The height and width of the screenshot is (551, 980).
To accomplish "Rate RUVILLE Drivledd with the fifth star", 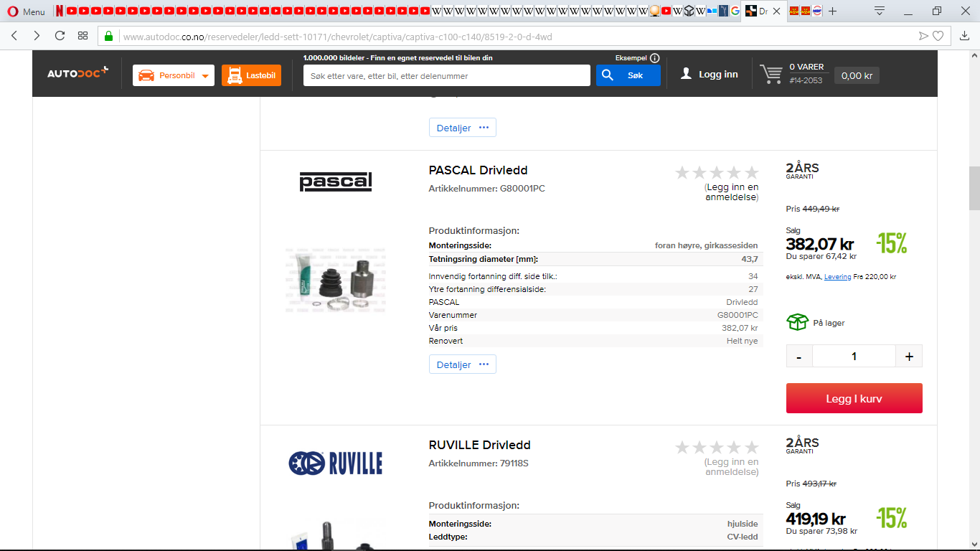I will pos(751,448).
